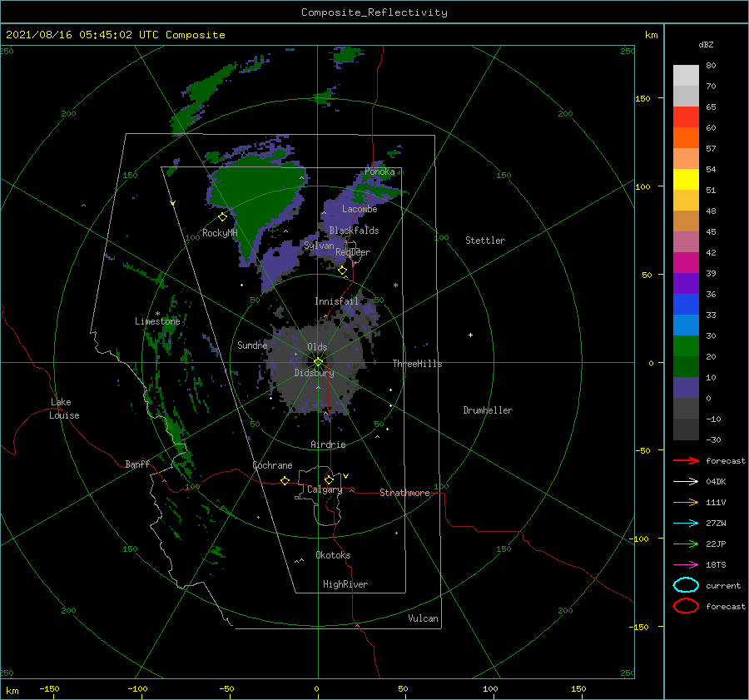Click the Sundre city label
749x700 pixels.
[252, 345]
